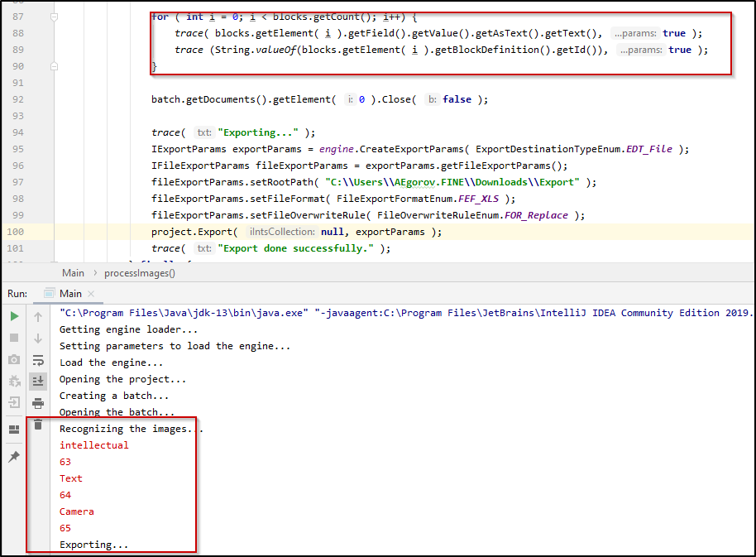Viewport: 756px width, 557px height.
Task: Click "Recognizing the images..." console line
Action: (132, 429)
